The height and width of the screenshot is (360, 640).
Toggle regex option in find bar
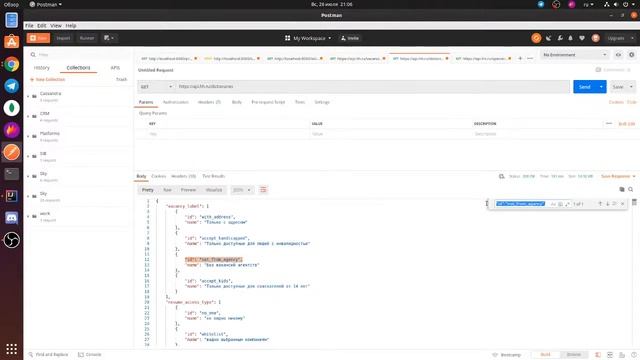coord(567,204)
